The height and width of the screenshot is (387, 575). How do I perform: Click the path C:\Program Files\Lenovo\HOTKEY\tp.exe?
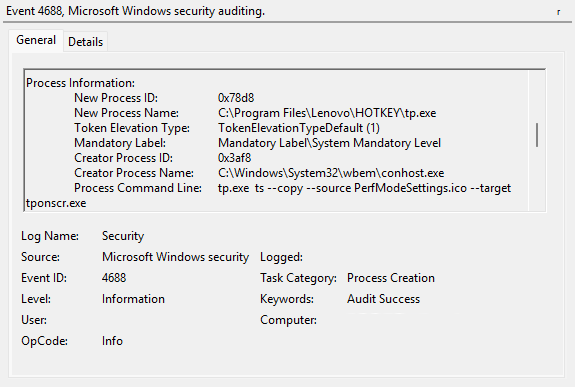click(x=327, y=113)
